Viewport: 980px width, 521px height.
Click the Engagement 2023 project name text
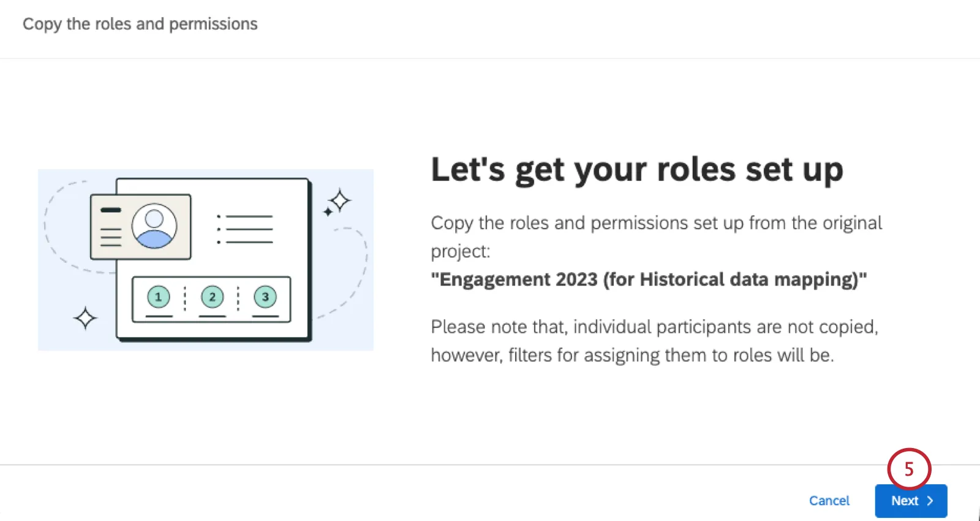[649, 280]
